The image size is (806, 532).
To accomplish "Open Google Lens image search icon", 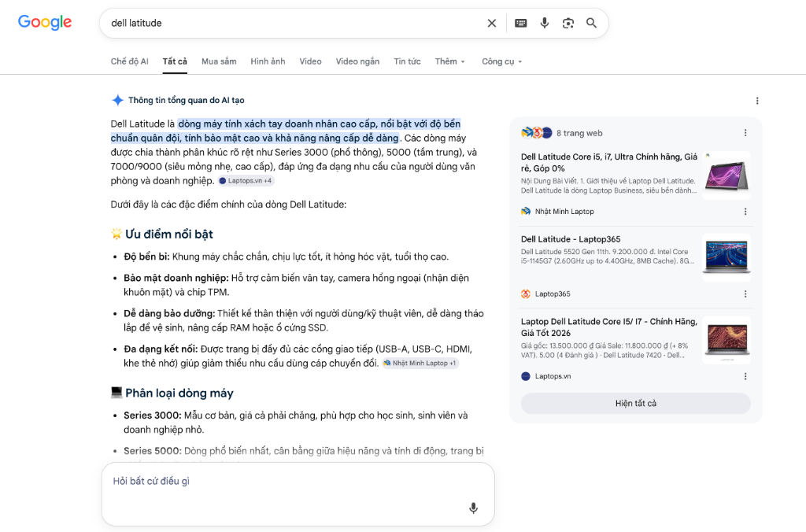I will [568, 23].
